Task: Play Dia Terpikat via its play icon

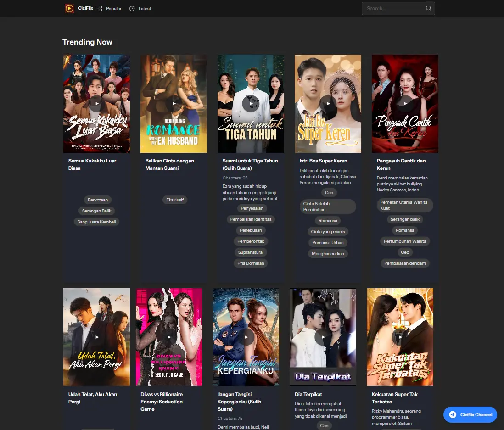Action: click(x=323, y=336)
